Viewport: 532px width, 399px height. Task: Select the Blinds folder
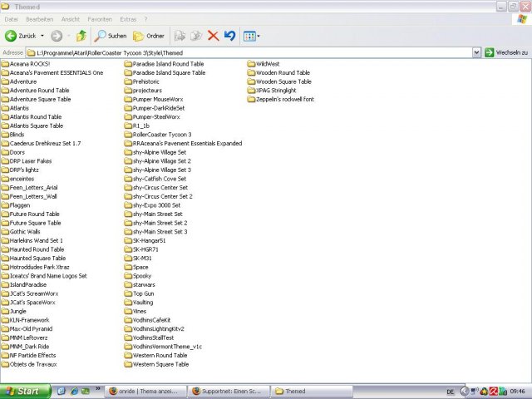point(13,135)
